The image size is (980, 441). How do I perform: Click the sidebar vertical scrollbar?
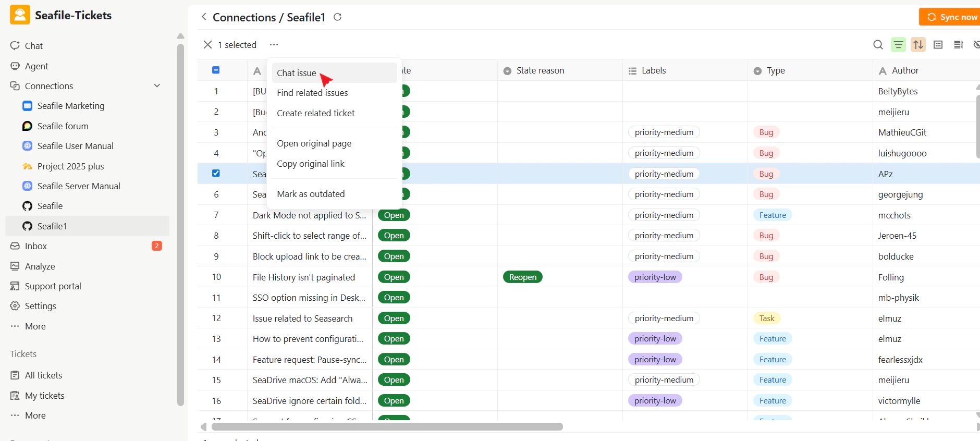180,224
